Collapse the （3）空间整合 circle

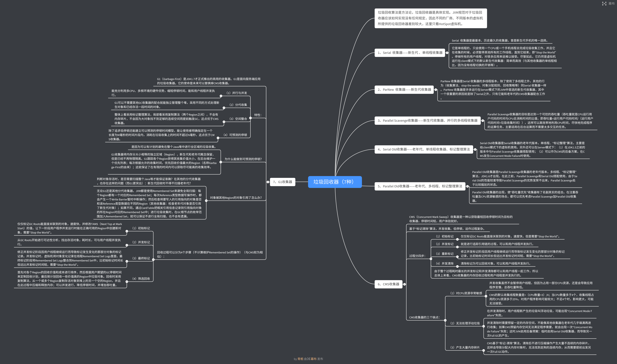pos(224,122)
